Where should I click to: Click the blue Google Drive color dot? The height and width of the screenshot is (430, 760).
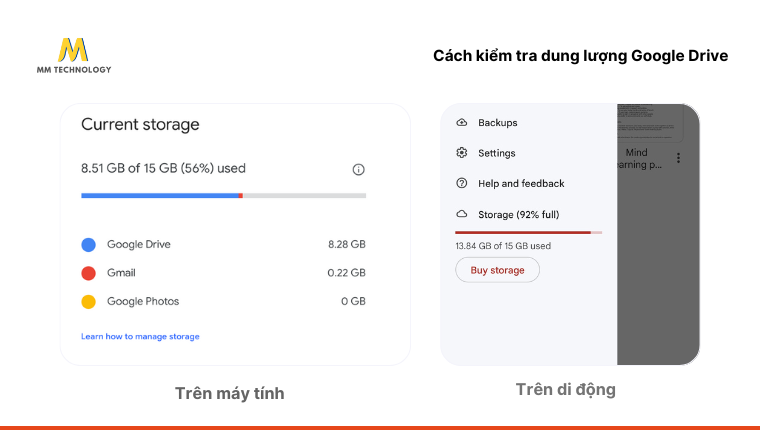88,245
